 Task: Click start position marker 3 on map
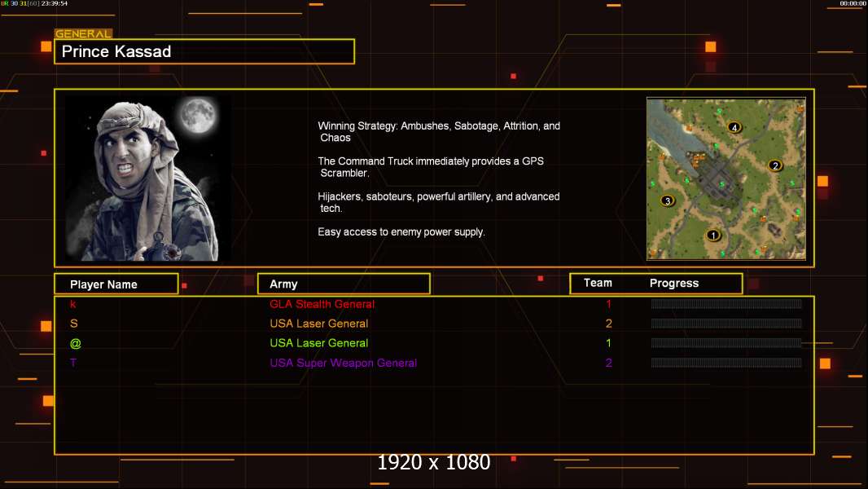(668, 200)
